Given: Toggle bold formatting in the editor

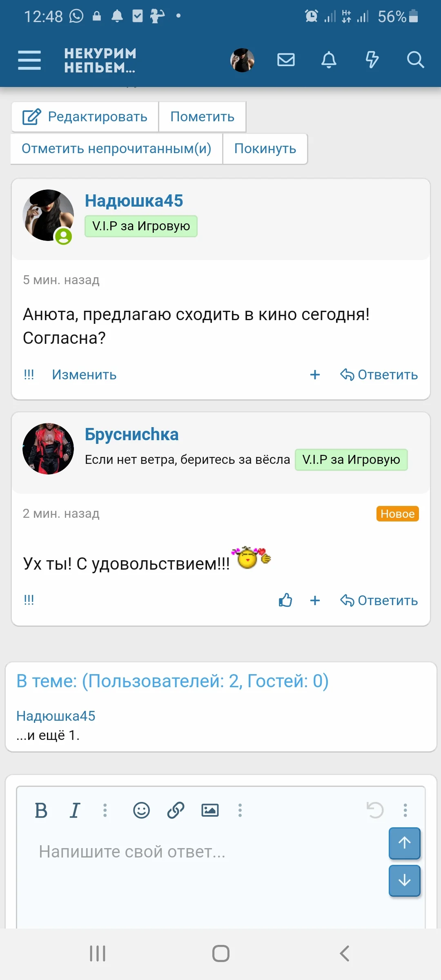Looking at the screenshot, I should [41, 810].
